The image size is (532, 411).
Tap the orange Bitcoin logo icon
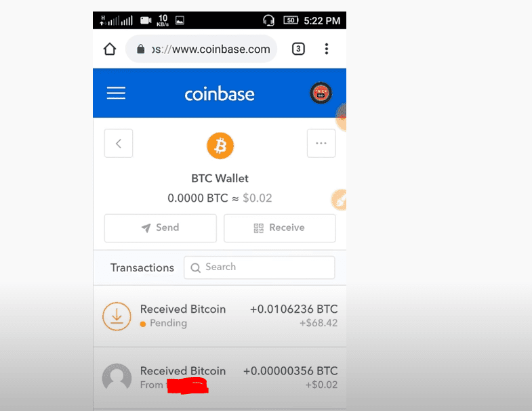point(220,146)
